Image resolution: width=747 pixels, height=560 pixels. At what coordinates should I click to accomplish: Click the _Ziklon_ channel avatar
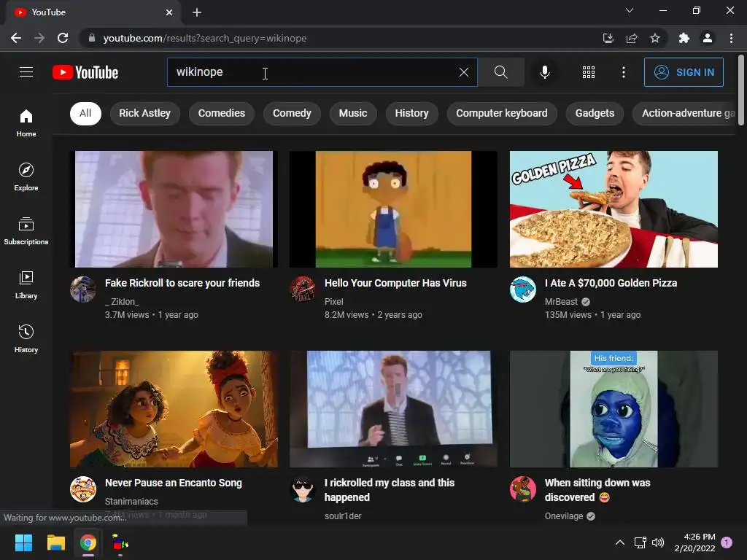[83, 289]
